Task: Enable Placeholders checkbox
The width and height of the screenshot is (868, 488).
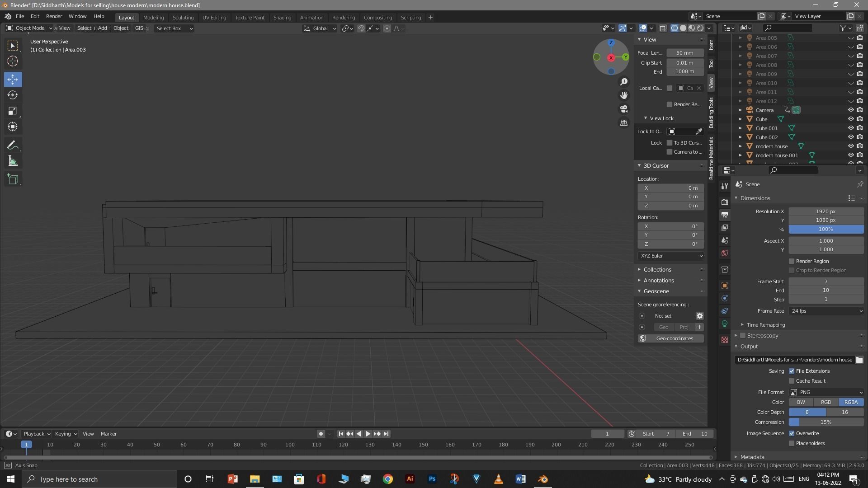Action: pos(792,443)
